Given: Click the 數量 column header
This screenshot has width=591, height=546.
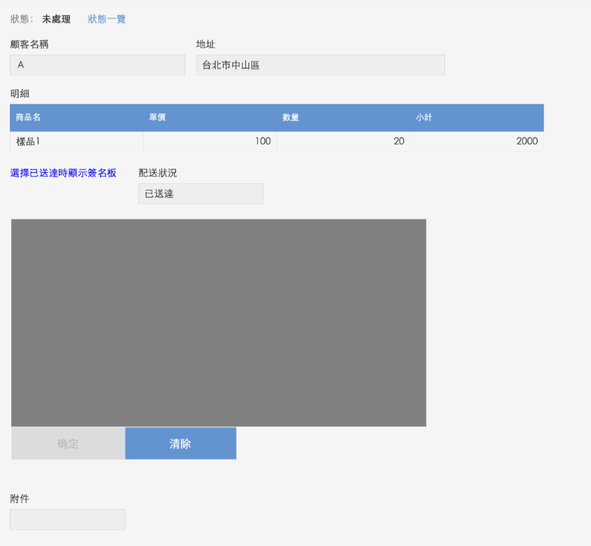Looking at the screenshot, I should click(x=343, y=118).
